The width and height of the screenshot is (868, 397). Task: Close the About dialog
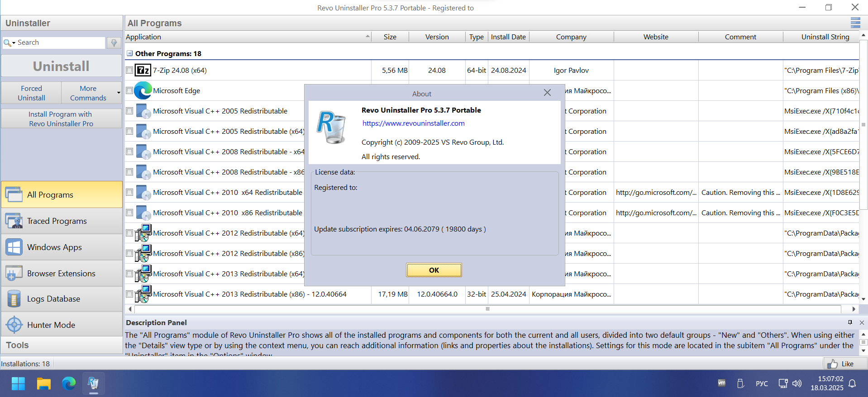point(547,93)
